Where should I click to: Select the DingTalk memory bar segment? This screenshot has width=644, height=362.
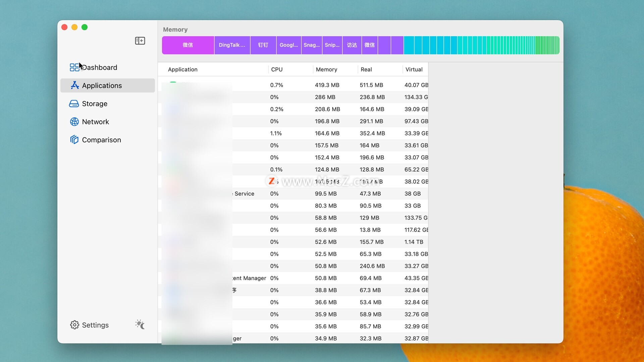232,45
